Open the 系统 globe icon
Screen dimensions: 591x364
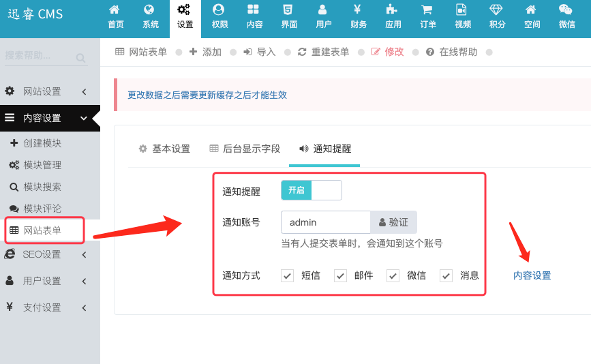click(149, 10)
